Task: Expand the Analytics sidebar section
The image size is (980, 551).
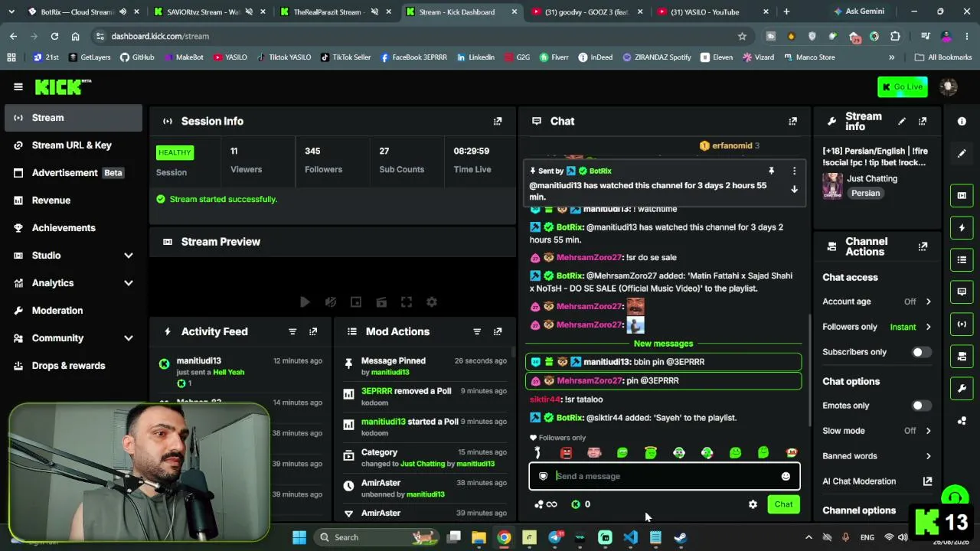Action: (128, 283)
